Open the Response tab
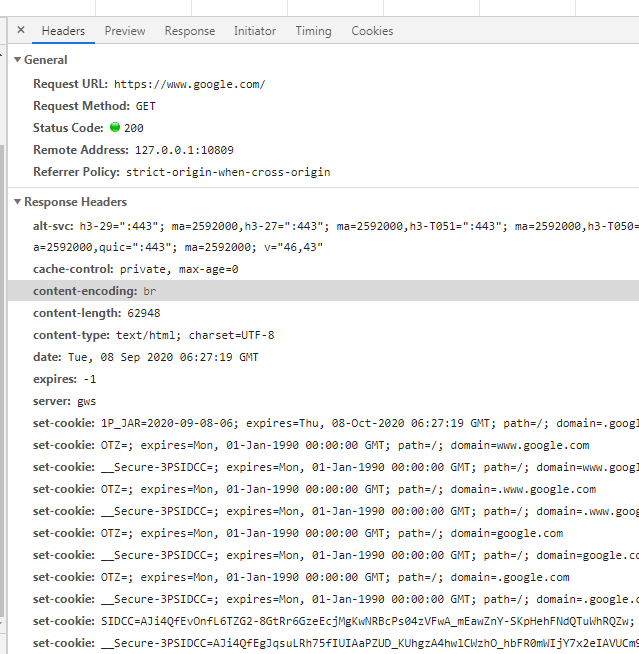This screenshot has width=639, height=654. click(190, 31)
